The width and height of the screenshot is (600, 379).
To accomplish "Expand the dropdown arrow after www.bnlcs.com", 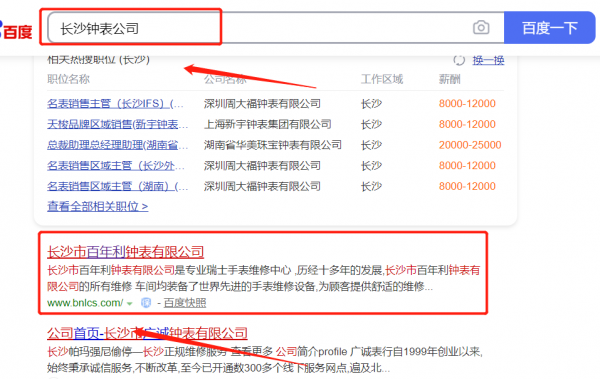I will [x=130, y=304].
